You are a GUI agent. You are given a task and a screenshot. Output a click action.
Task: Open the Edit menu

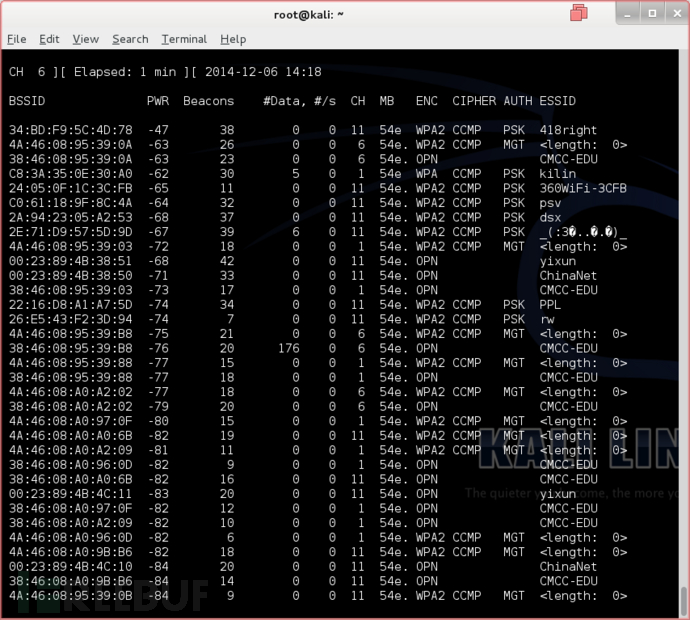49,39
